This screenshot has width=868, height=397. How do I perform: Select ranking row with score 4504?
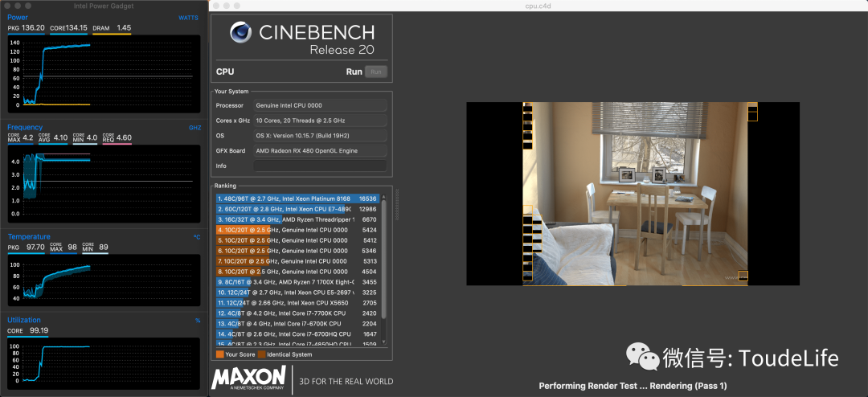click(x=298, y=272)
